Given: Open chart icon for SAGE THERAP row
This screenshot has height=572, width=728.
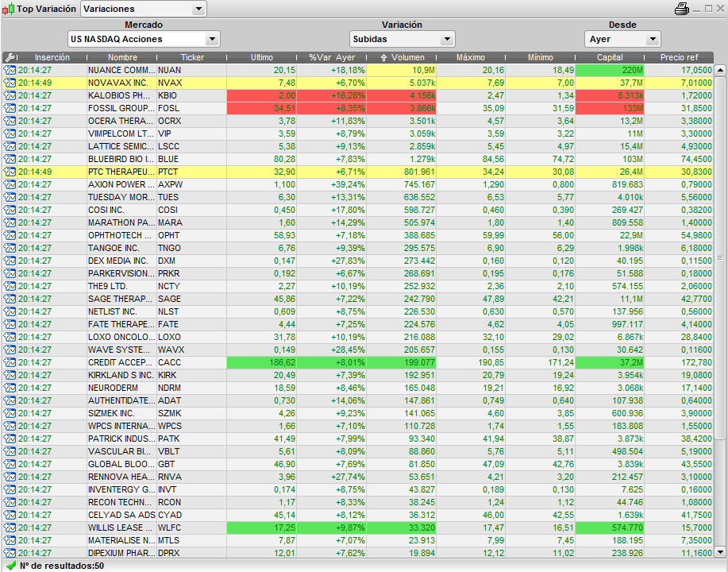Looking at the screenshot, I should 10,299.
